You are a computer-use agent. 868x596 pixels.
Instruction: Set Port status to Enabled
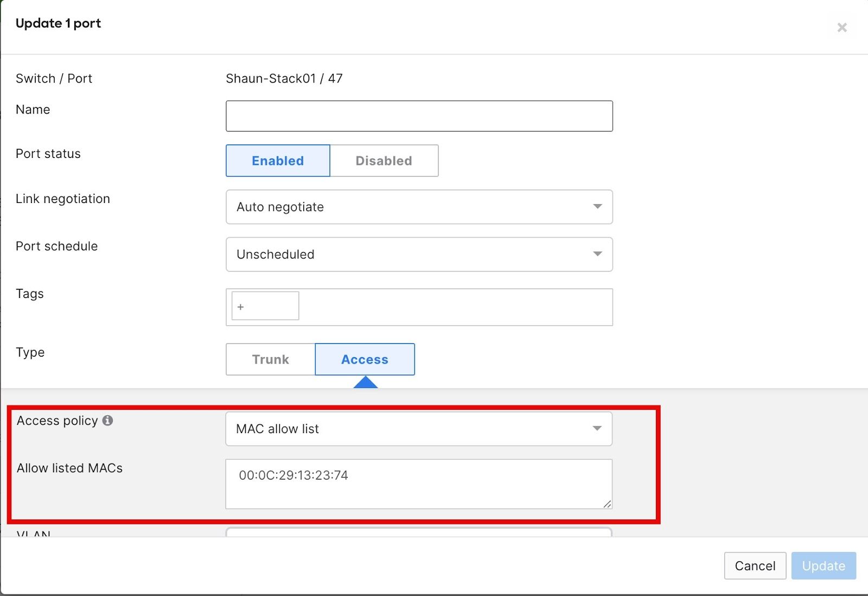[x=277, y=161]
